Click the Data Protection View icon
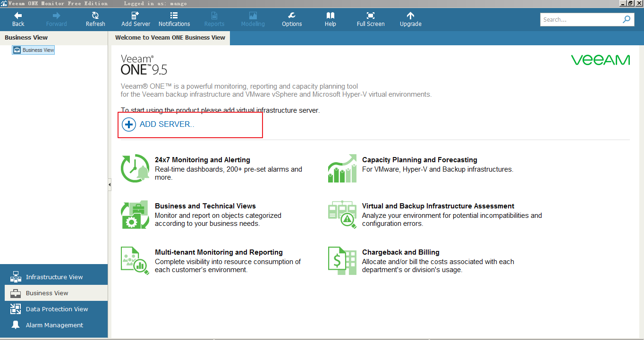 click(x=16, y=309)
